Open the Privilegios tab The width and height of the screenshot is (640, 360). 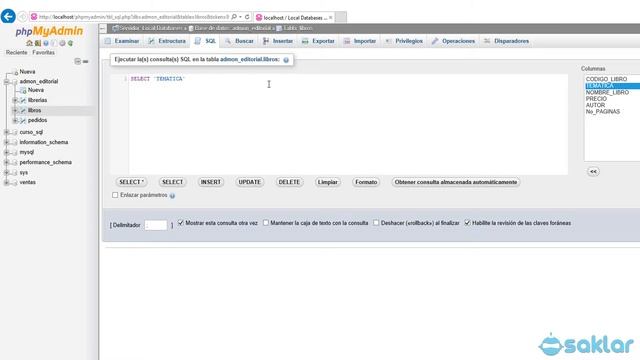[404, 41]
